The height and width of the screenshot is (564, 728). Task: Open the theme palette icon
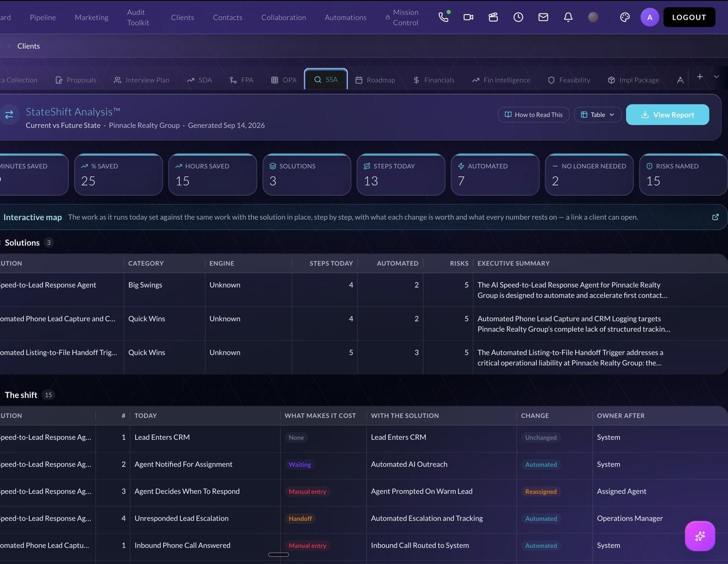click(625, 17)
